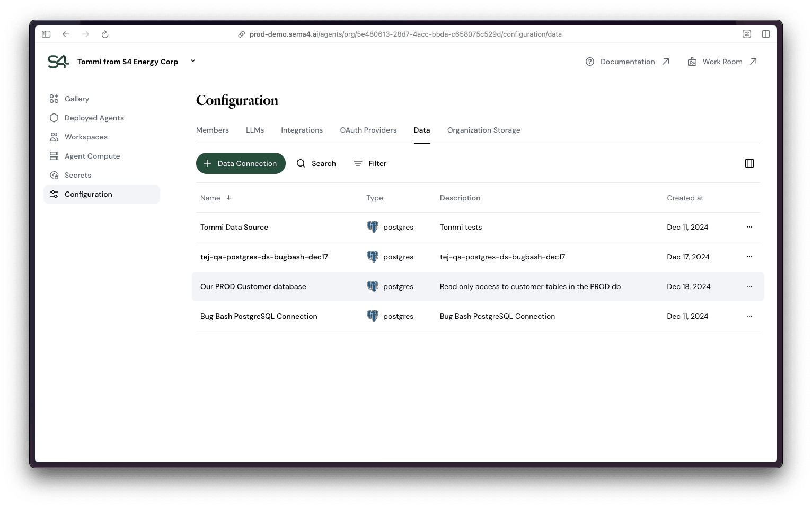Open the Filter options
The width and height of the screenshot is (812, 507).
tap(370, 163)
